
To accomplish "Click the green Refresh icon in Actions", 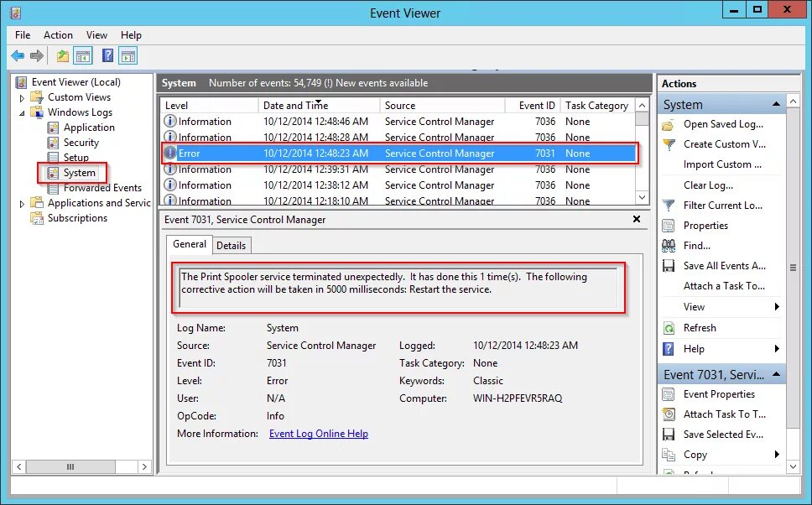I will click(669, 328).
